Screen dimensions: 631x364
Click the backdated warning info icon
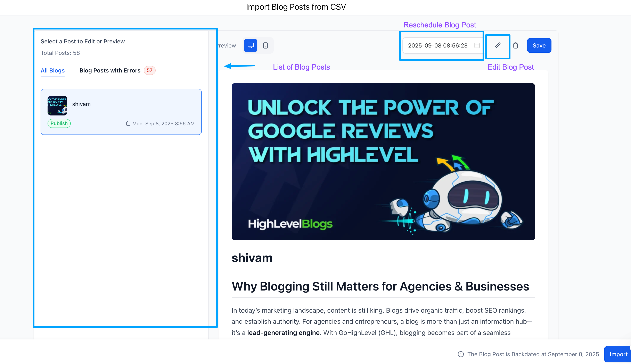pyautogui.click(x=461, y=354)
